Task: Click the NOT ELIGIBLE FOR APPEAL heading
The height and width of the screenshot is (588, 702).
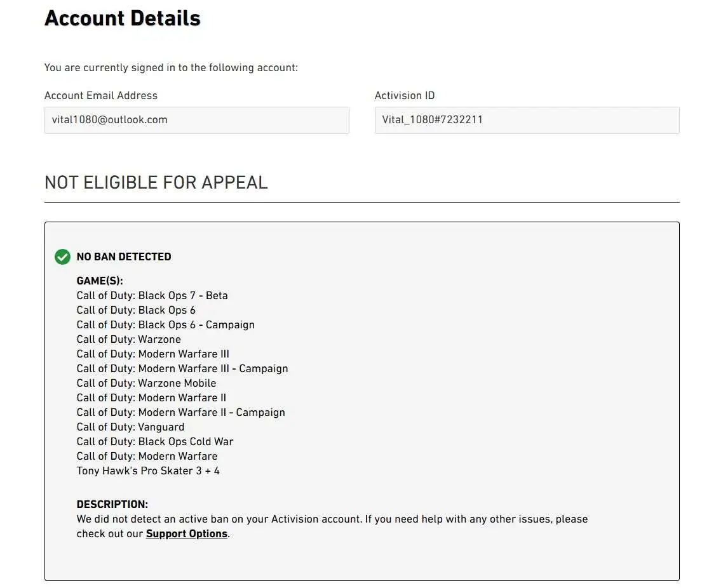Action: click(x=156, y=182)
